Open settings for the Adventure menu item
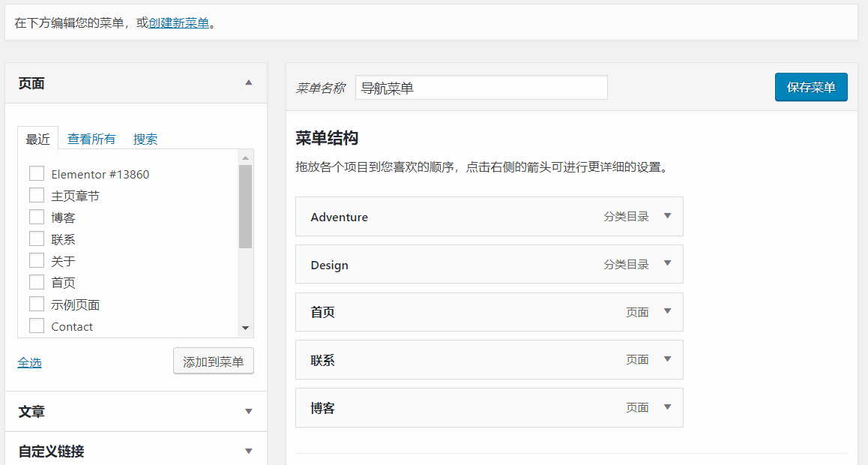Viewport: 868px width, 465px height. [x=667, y=216]
